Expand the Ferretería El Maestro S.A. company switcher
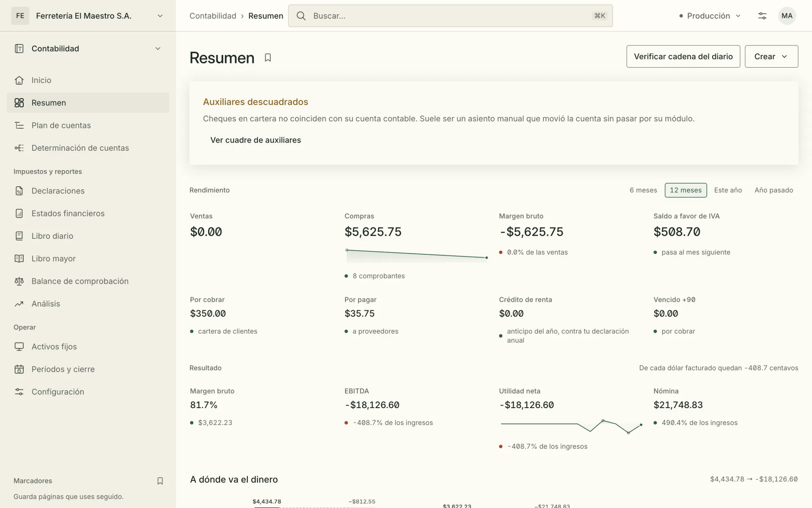This screenshot has width=812, height=508. [x=88, y=16]
